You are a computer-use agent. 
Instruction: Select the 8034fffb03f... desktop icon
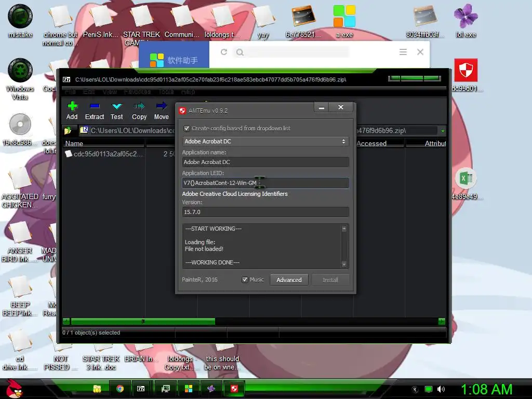pyautogui.click(x=424, y=21)
